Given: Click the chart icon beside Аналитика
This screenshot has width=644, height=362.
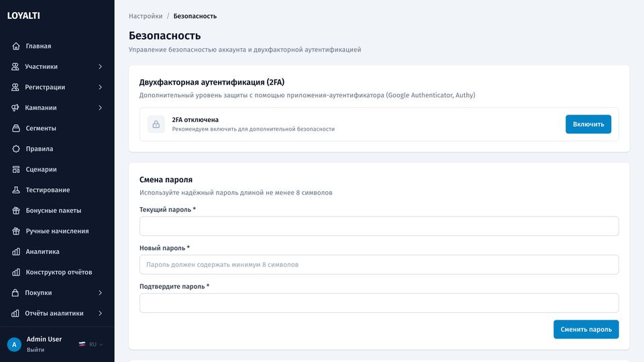Looking at the screenshot, I should click(x=16, y=251).
